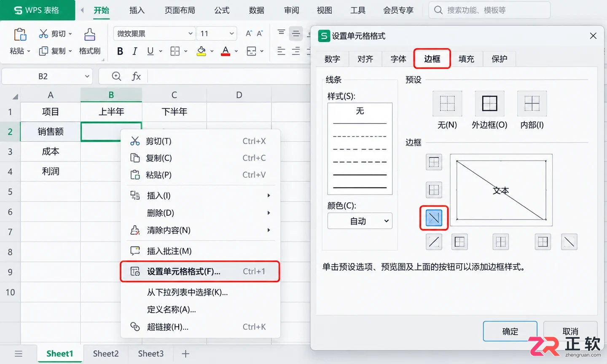The width and height of the screenshot is (607, 364).
Task: Select the diagonal-up border button
Action: [434, 242]
